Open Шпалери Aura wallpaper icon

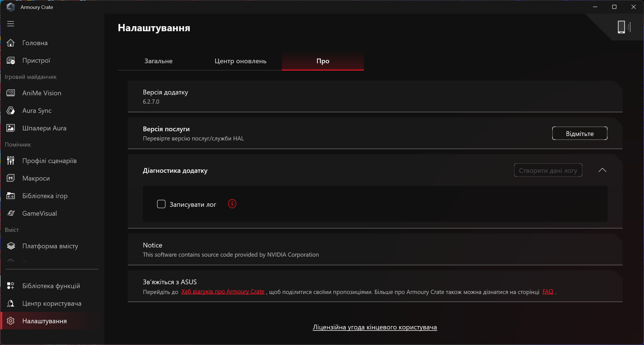pos(11,128)
